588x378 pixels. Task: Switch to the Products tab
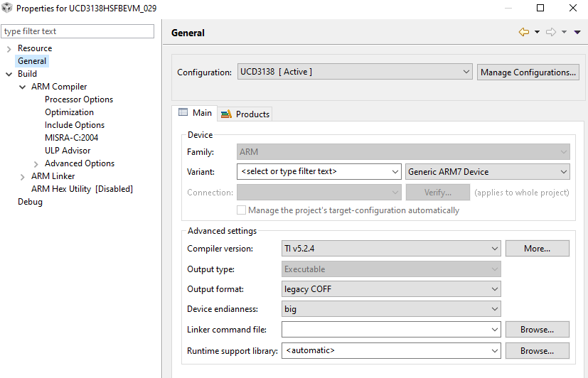coord(245,114)
